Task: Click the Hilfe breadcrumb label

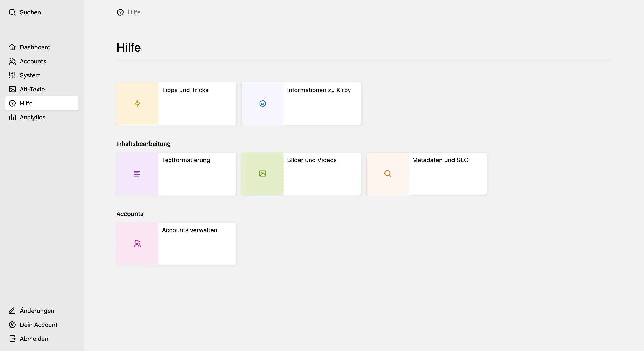Action: pyautogui.click(x=134, y=12)
